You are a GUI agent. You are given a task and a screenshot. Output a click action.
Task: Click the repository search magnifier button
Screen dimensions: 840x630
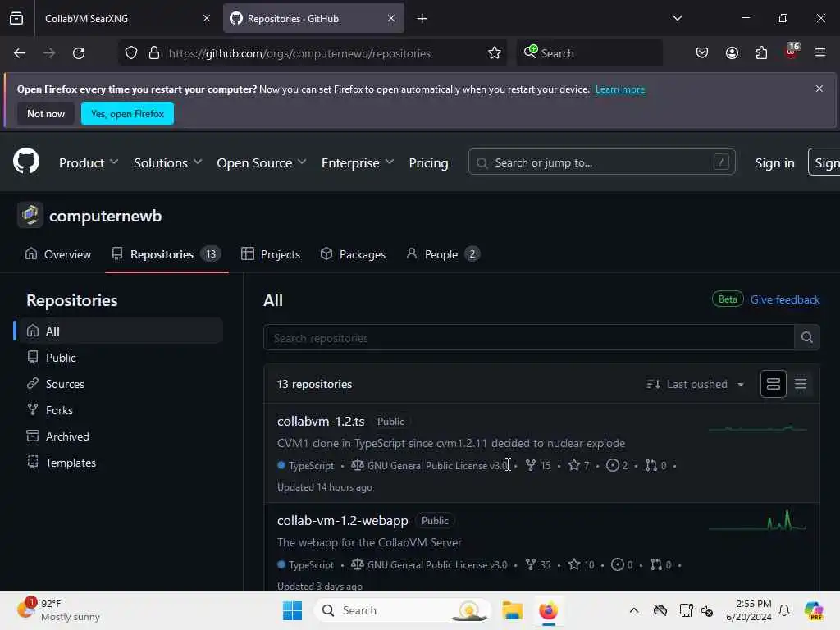point(807,337)
